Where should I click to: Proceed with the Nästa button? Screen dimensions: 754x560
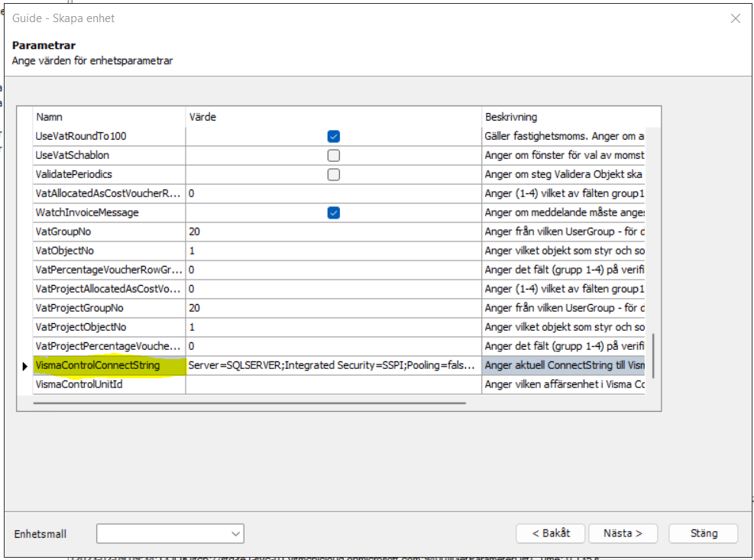pyautogui.click(x=623, y=533)
